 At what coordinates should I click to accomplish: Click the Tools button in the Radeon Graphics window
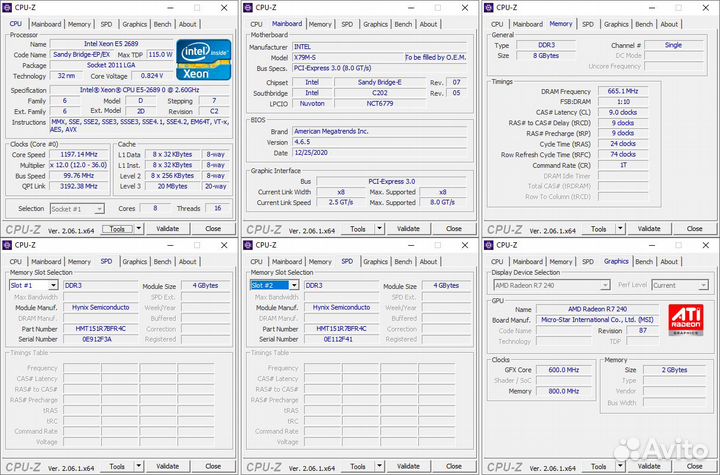click(598, 466)
